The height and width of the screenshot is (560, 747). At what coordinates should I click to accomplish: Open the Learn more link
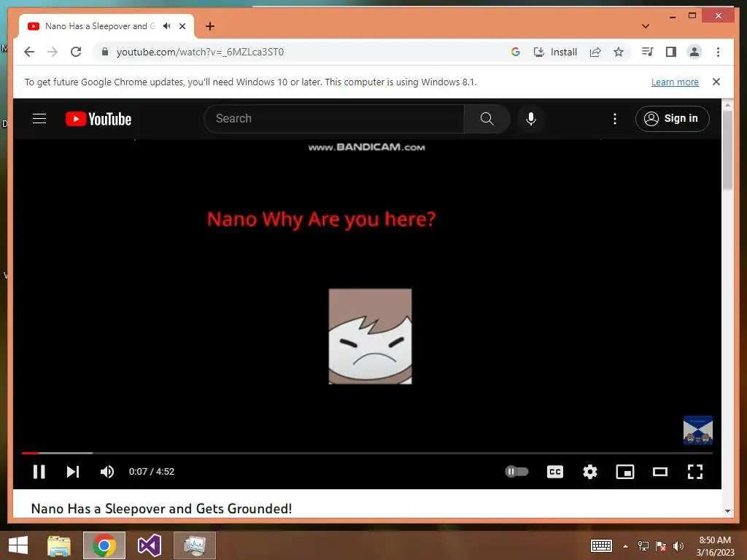(675, 82)
